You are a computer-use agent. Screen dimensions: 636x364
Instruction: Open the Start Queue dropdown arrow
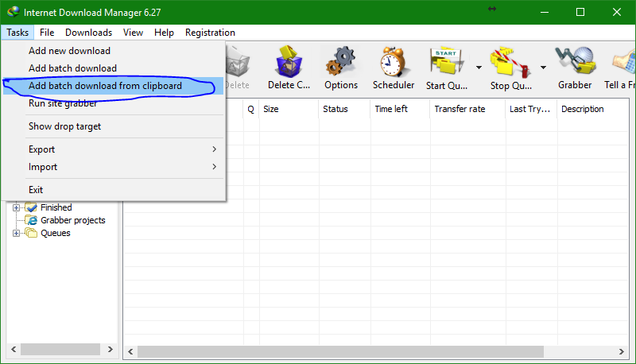(x=479, y=68)
